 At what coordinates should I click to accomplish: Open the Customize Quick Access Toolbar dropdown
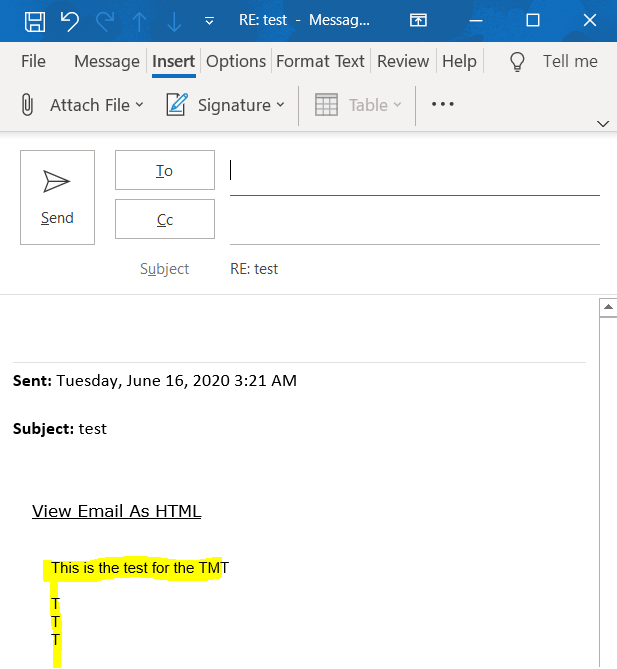point(209,20)
